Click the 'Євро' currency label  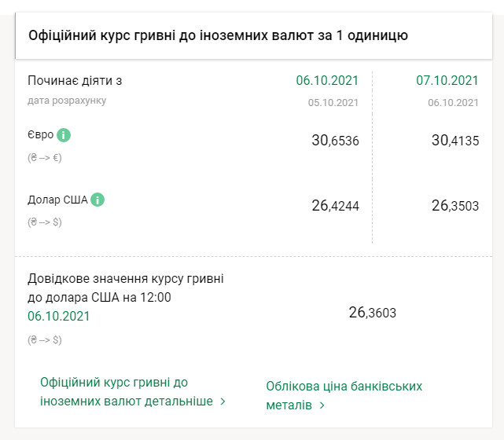point(40,134)
